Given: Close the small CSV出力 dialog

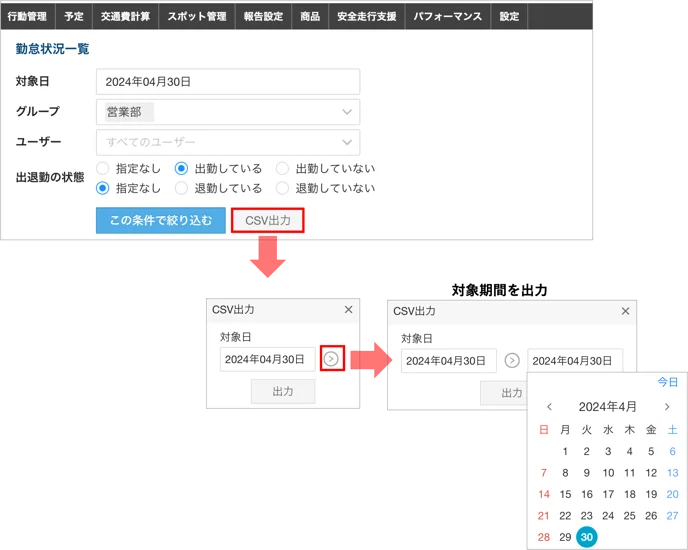Looking at the screenshot, I should (348, 309).
